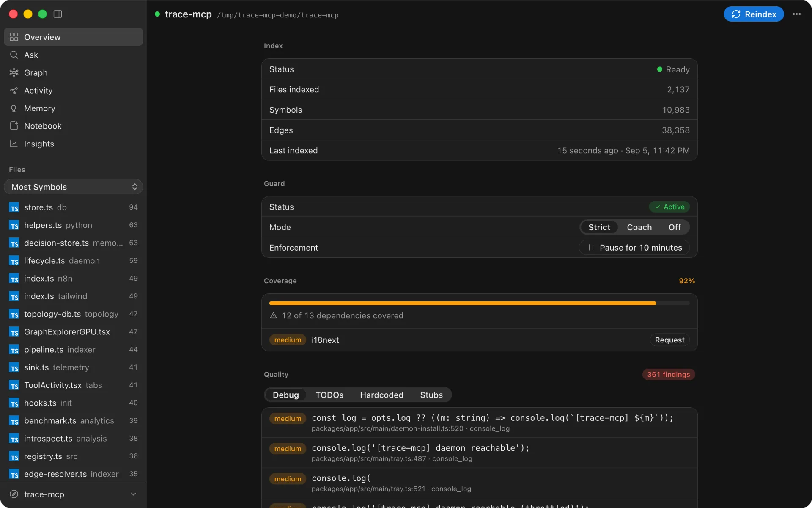This screenshot has width=812, height=508.
Task: Click the project path /tmp/trace-mcp-demo/trace-mcp
Action: (x=277, y=15)
